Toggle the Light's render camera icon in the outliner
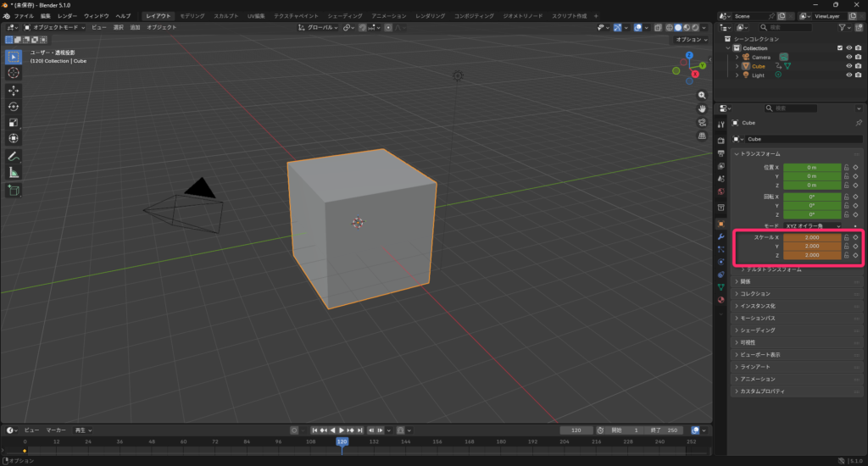 858,75
